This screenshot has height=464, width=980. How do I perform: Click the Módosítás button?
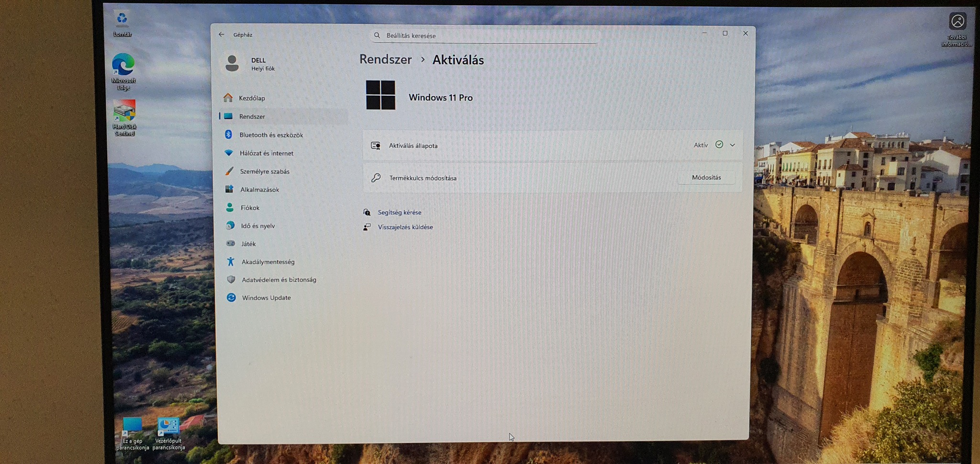click(706, 177)
